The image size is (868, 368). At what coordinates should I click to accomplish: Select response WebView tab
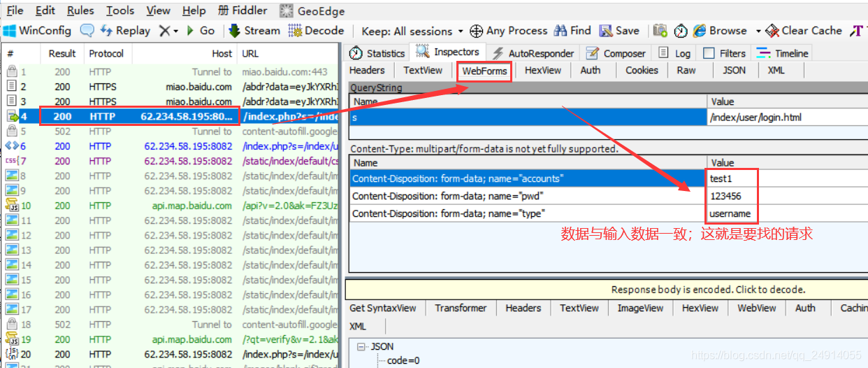[x=756, y=308]
